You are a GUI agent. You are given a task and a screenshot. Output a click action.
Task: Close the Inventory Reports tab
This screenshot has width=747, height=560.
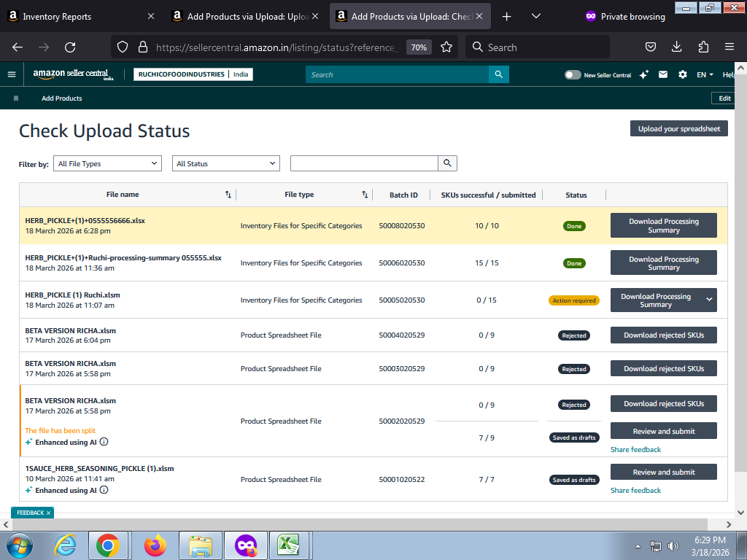coord(151,16)
